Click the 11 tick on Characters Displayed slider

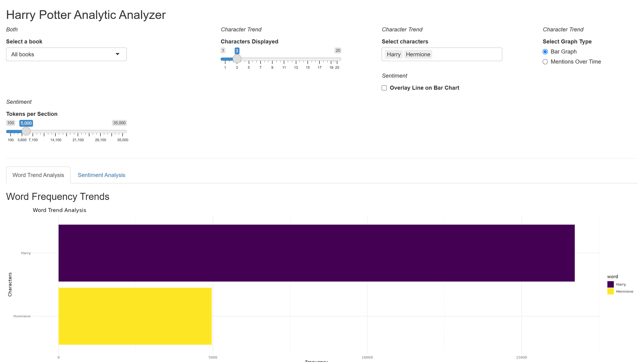click(x=284, y=68)
